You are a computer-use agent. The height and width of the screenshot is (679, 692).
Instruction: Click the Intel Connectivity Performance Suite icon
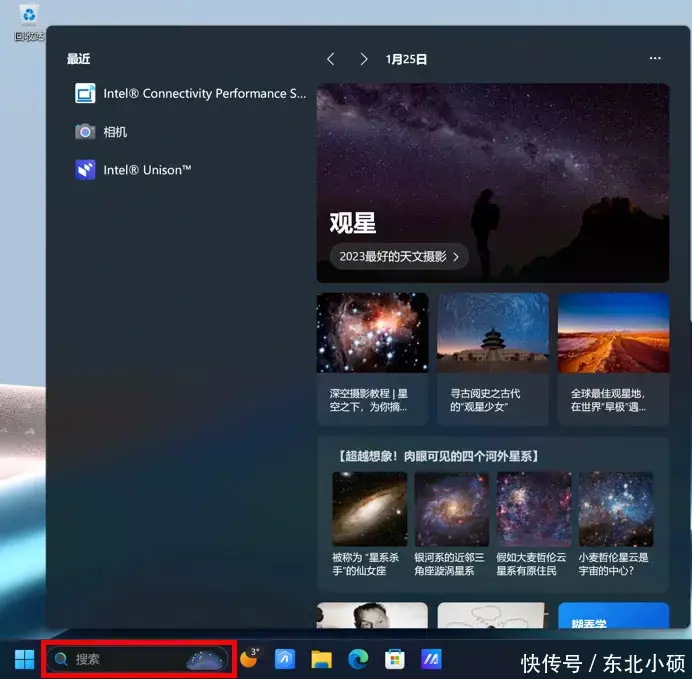[85, 93]
